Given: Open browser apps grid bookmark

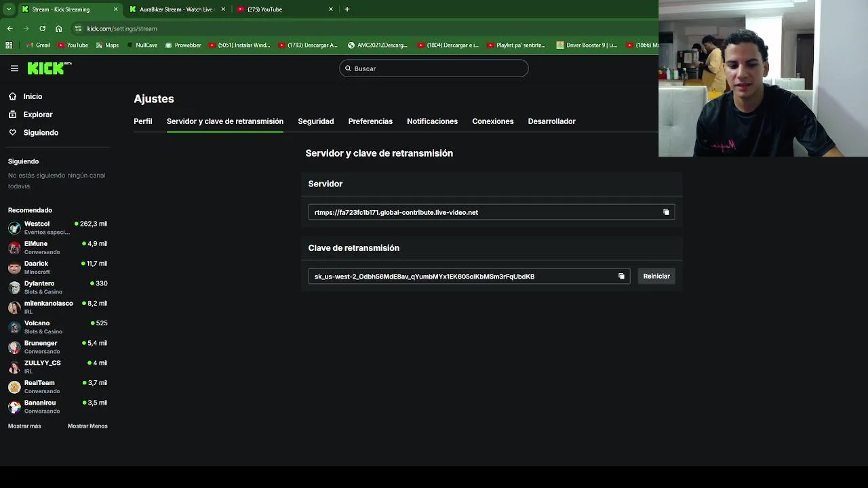Looking at the screenshot, I should coord(9,45).
